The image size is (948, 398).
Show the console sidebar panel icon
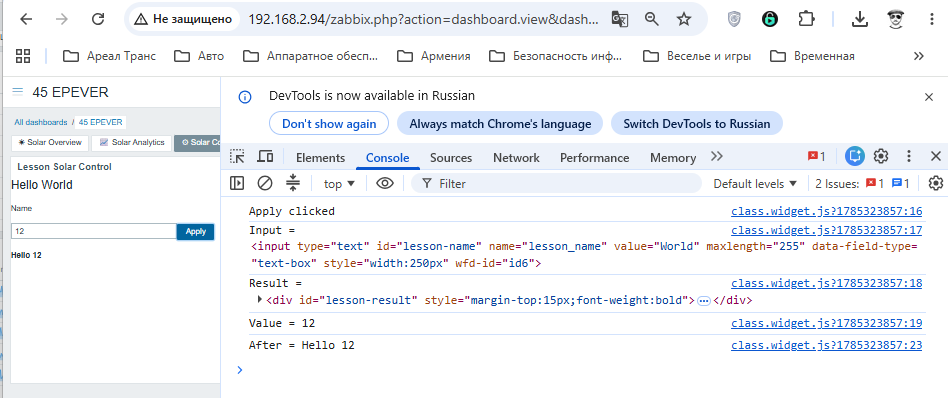(x=237, y=183)
